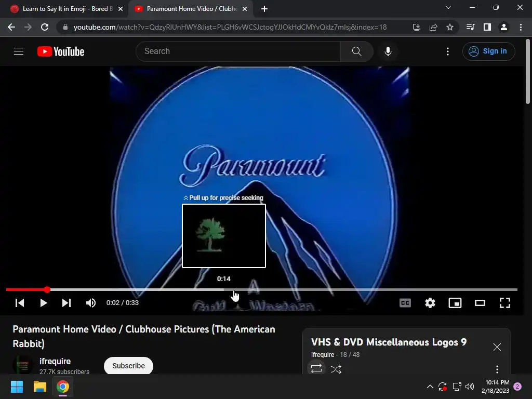Open YouTube settings three-dot menu

pyautogui.click(x=448, y=51)
